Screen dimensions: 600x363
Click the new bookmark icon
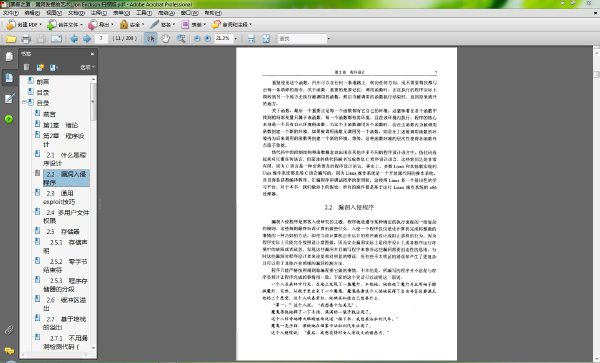point(40,67)
